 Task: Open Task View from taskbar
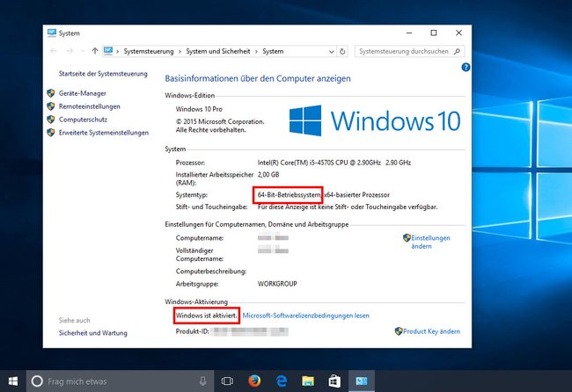[227, 381]
